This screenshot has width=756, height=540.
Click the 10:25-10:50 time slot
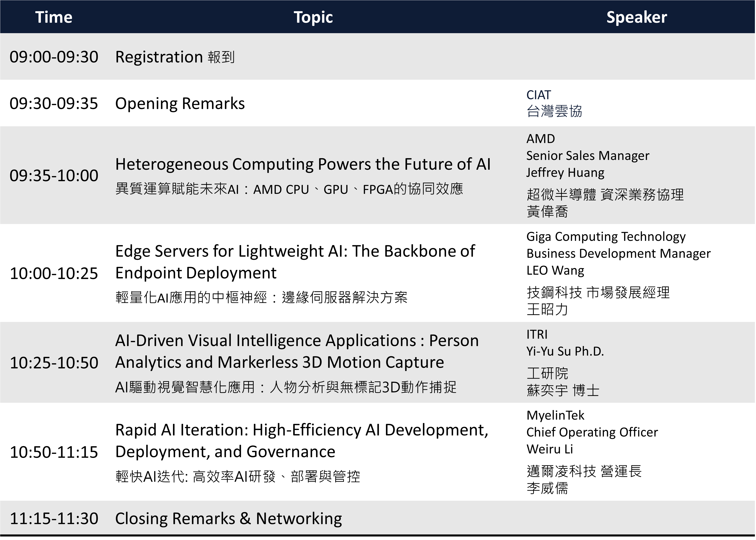54,362
